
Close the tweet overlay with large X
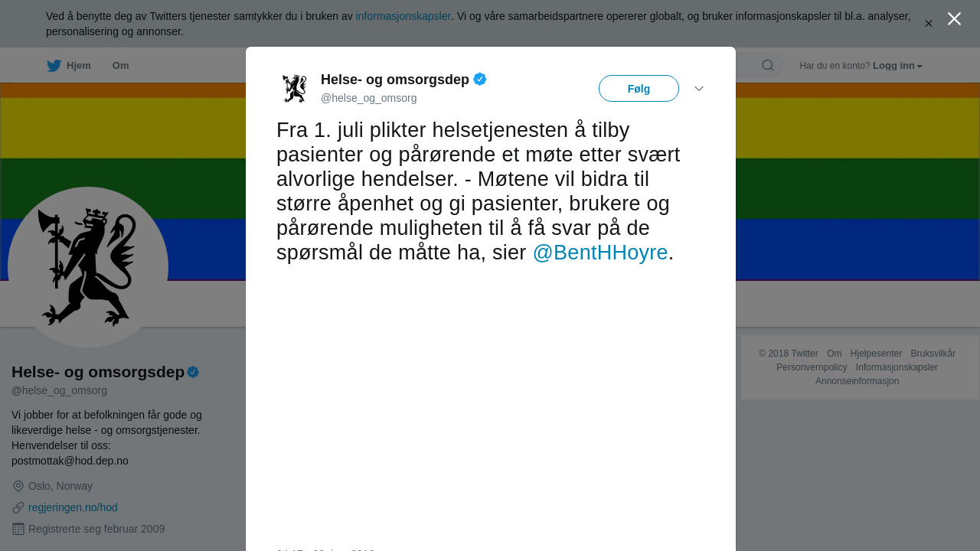tap(954, 19)
